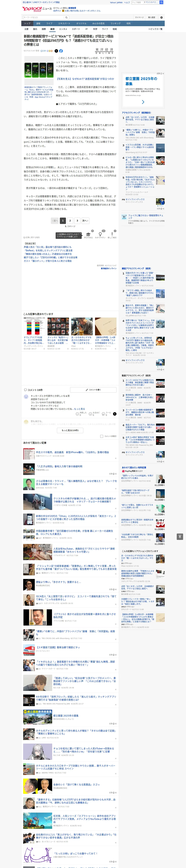Open the 東洋経済オンライン source link
Viewport: 186px width, 868px height.
[108, 269]
